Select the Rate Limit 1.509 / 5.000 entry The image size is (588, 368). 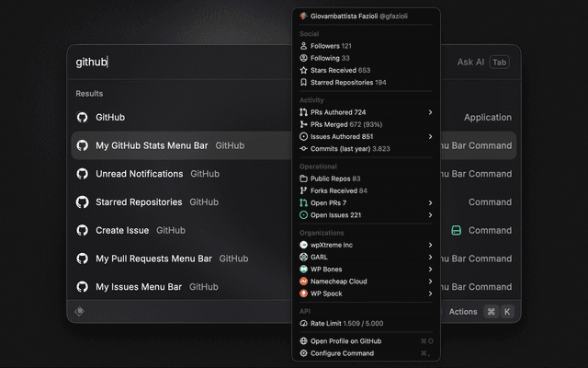366,323
